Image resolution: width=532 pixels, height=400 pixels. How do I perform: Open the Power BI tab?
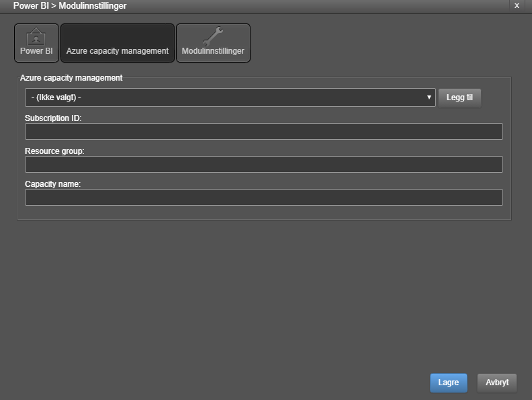coord(36,43)
